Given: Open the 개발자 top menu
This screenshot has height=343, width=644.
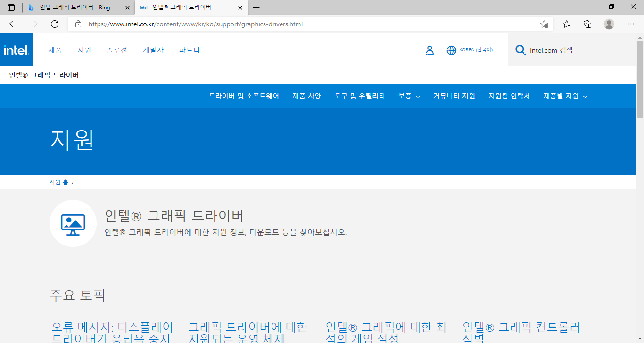Looking at the screenshot, I should tap(153, 50).
